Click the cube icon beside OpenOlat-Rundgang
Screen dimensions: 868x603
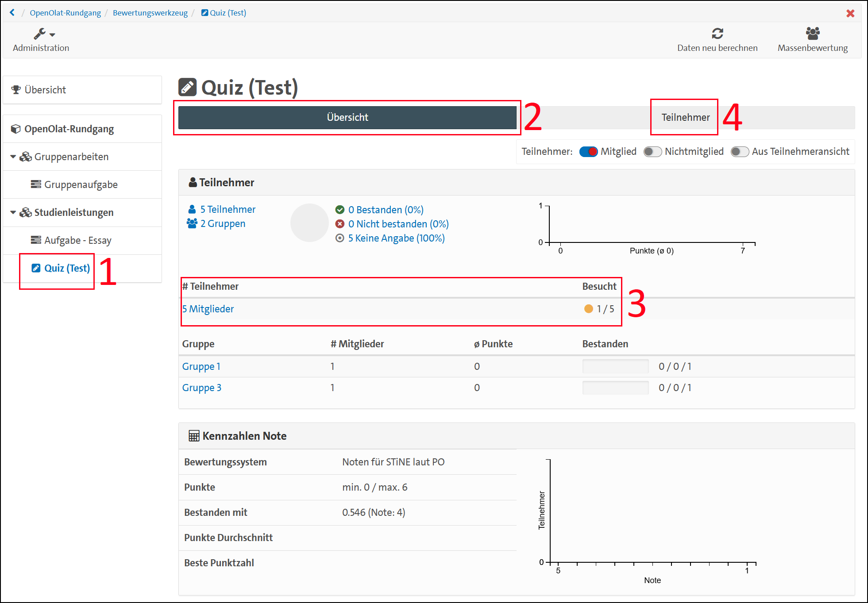(16, 129)
